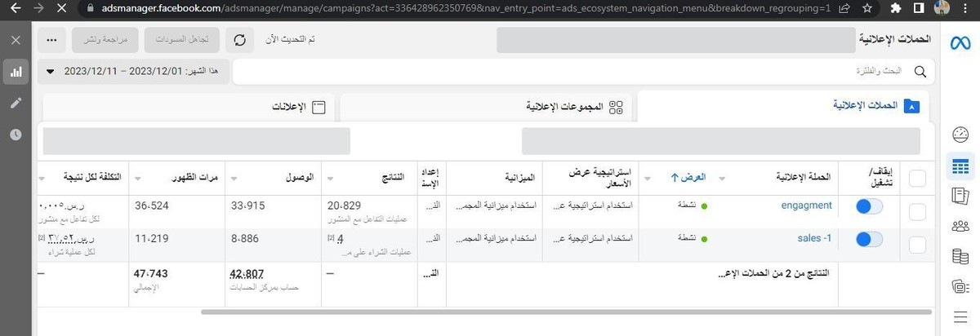Bookmark this page with star icon

click(866, 8)
